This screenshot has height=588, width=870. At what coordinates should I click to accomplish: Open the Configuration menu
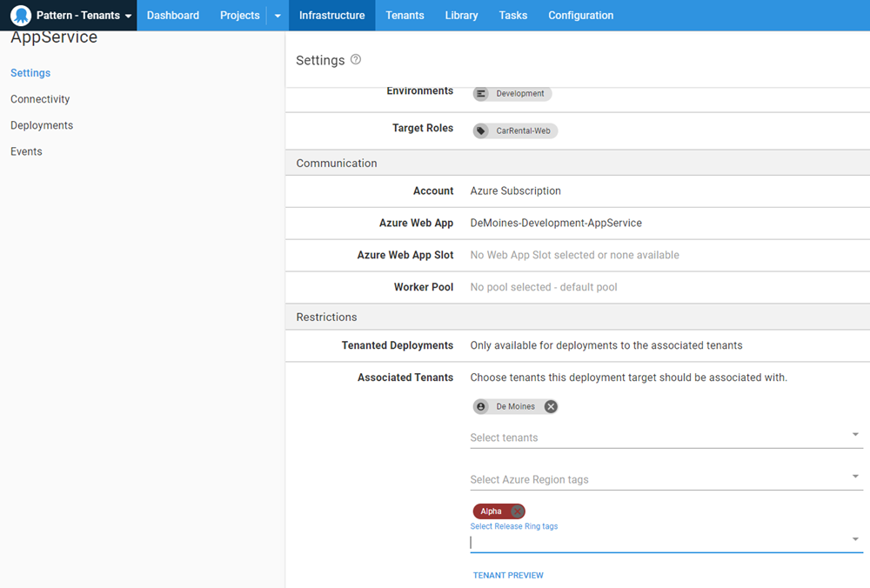[x=580, y=16]
